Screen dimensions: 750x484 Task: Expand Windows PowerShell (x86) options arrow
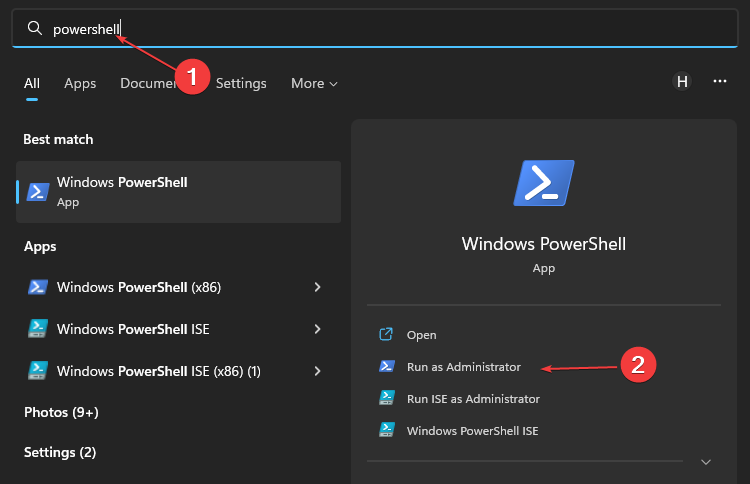coord(318,287)
